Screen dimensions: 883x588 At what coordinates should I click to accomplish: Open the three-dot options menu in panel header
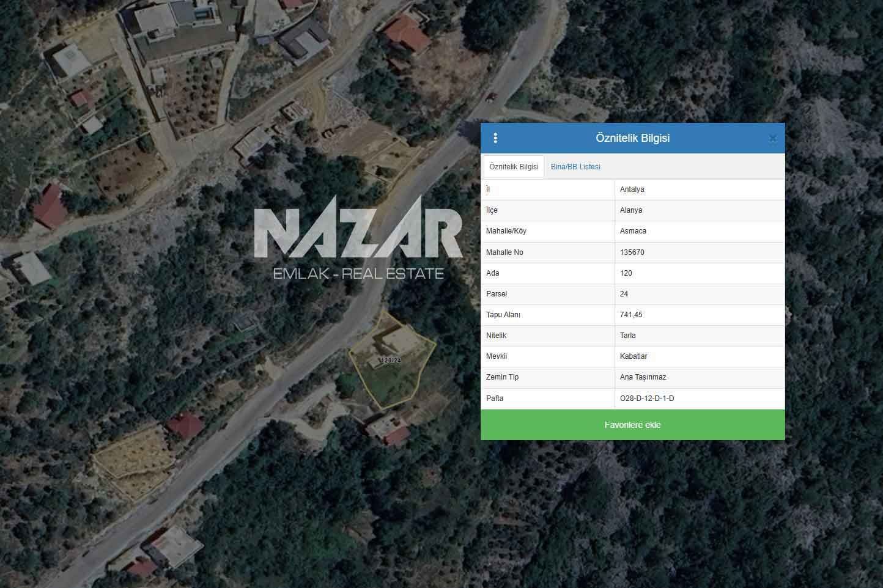point(495,138)
